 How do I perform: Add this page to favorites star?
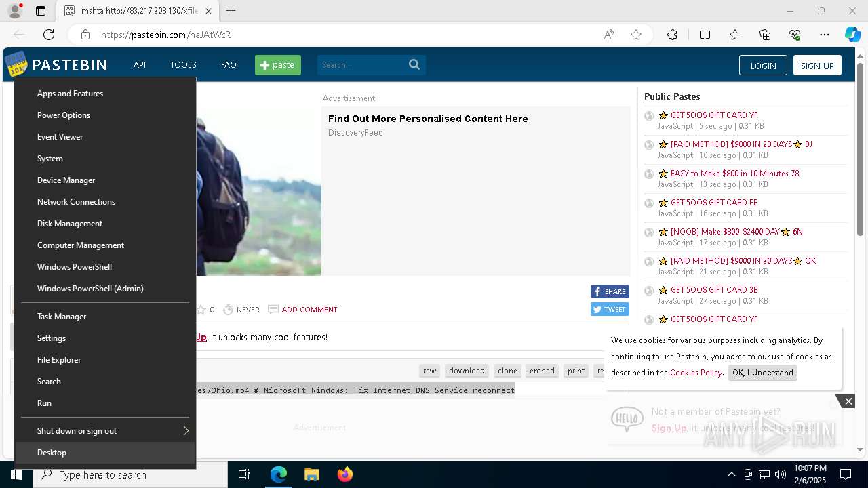tap(636, 35)
